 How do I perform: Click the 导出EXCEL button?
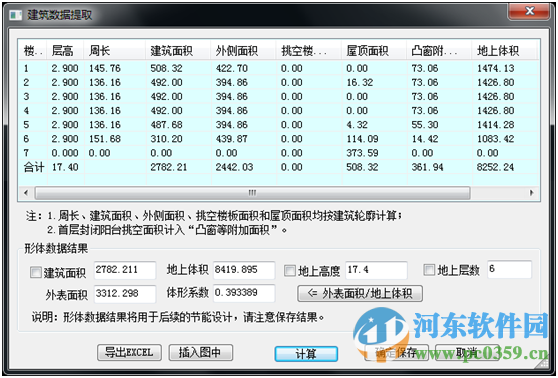pos(129,352)
